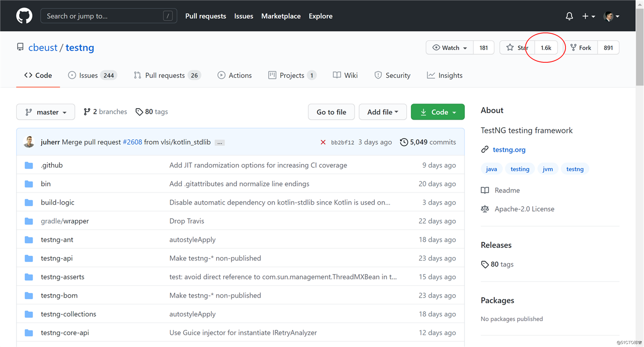
Task: Open the testng-api folder
Action: (57, 258)
